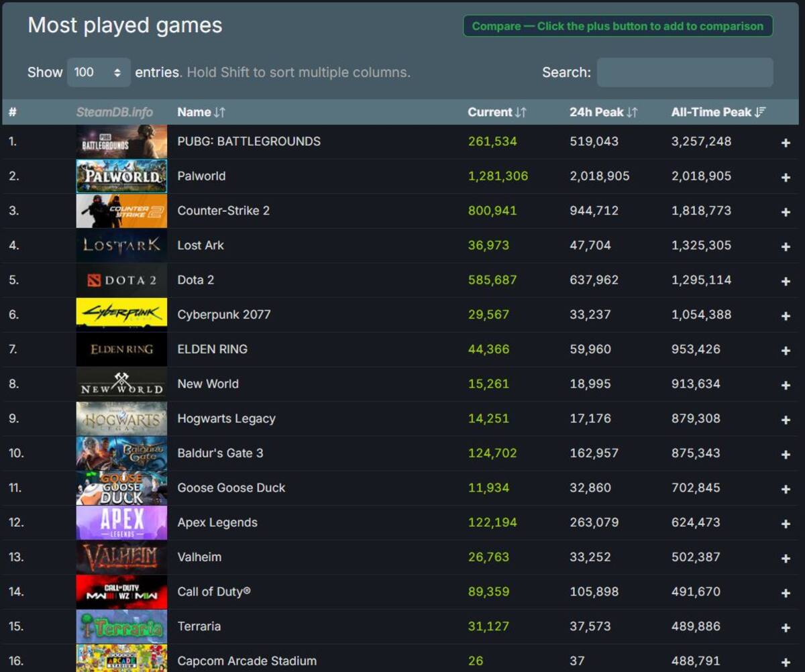
Task: Add Hogwarts Legacy to comparison plus icon
Action: [x=786, y=420]
